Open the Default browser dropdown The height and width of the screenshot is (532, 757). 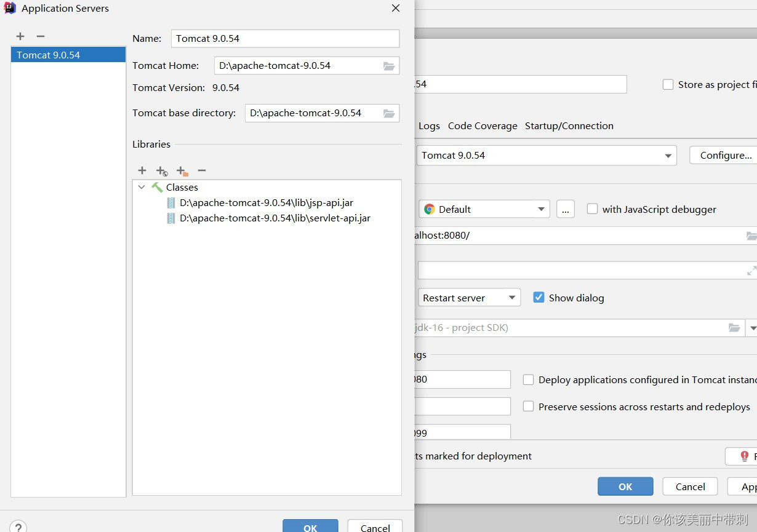pyautogui.click(x=484, y=209)
